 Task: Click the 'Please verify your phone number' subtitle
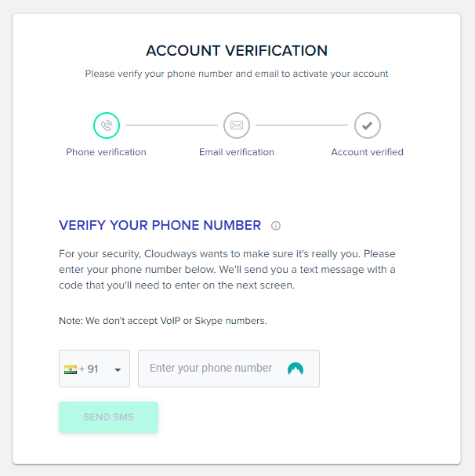pos(237,74)
